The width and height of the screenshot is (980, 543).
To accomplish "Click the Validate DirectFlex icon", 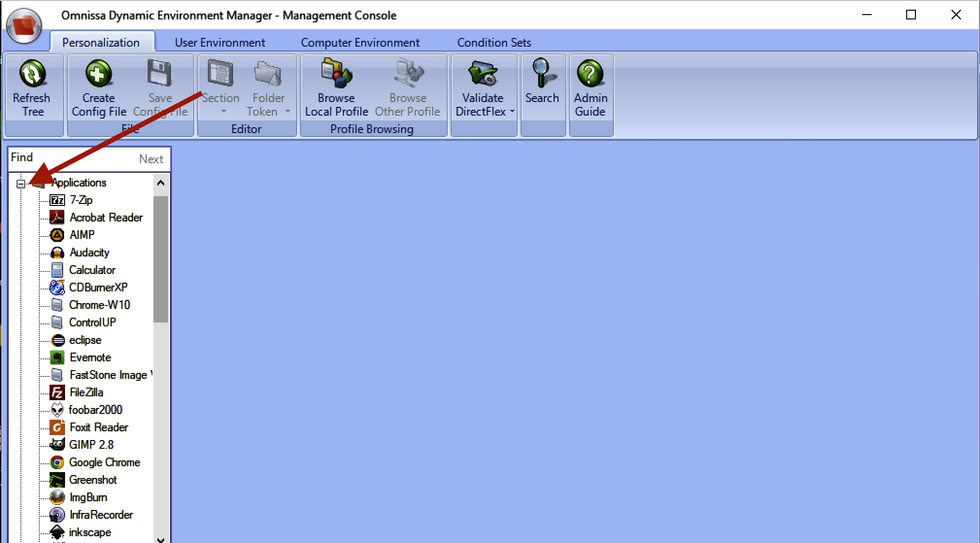I will (x=482, y=74).
